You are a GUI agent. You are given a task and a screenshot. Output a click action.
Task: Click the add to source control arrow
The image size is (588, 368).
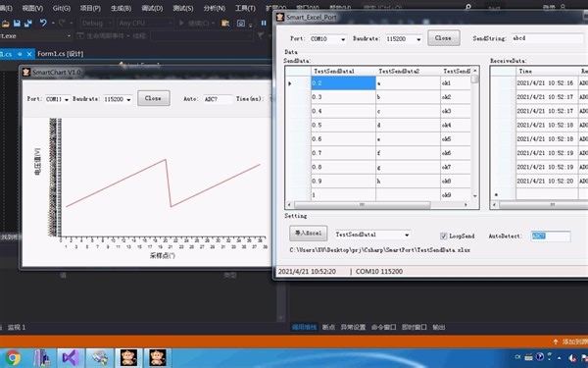(x=556, y=342)
